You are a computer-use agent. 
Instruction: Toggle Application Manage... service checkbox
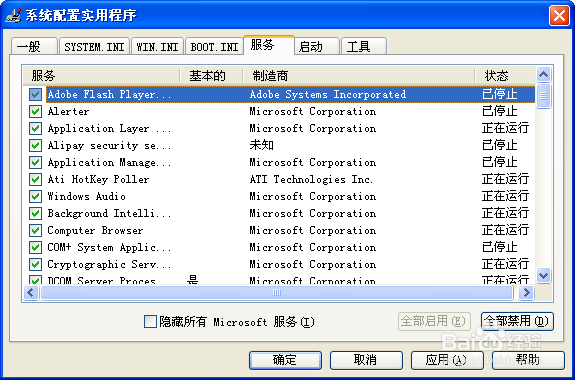point(35,162)
